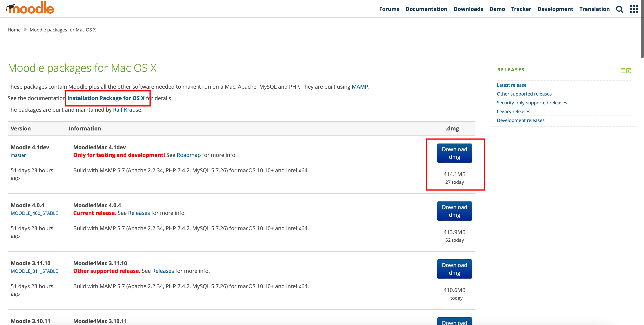Open Installation Package for OS X link
Image resolution: width=644 pixels, height=325 pixels.
106,98
